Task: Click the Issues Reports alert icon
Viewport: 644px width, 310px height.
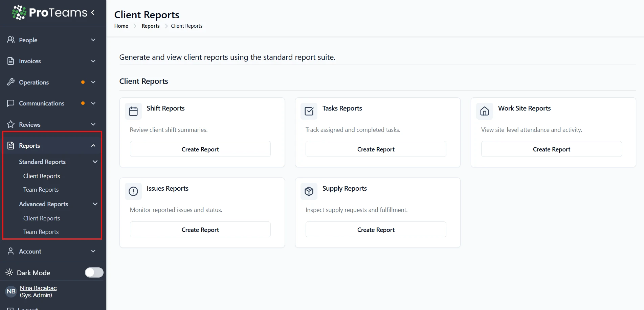Action: [133, 191]
